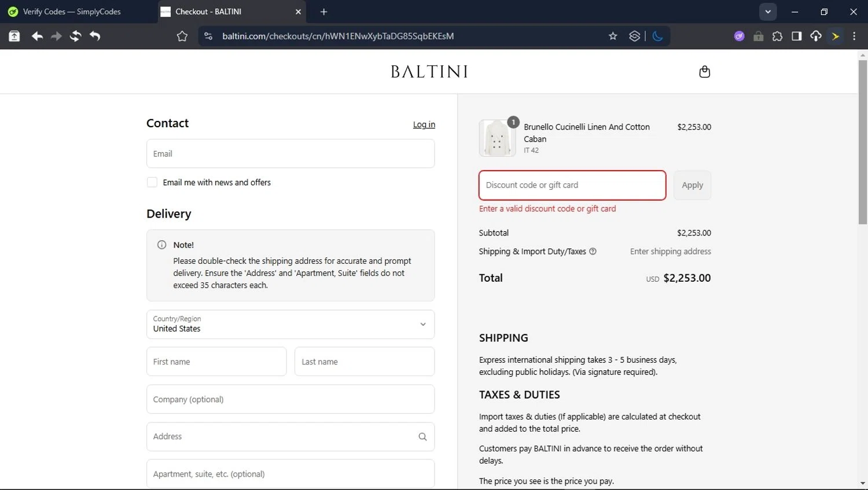Click the star outline favorites icon
Viewport: 868px width, 490px height.
pos(182,36)
